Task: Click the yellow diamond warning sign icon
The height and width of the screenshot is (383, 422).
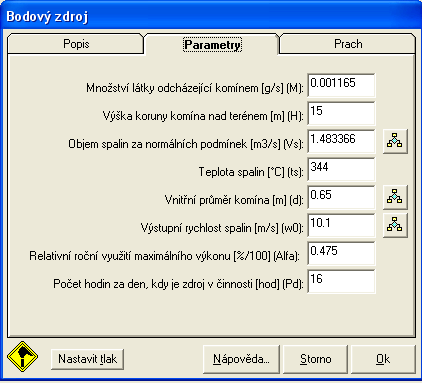Action: [x=22, y=356]
